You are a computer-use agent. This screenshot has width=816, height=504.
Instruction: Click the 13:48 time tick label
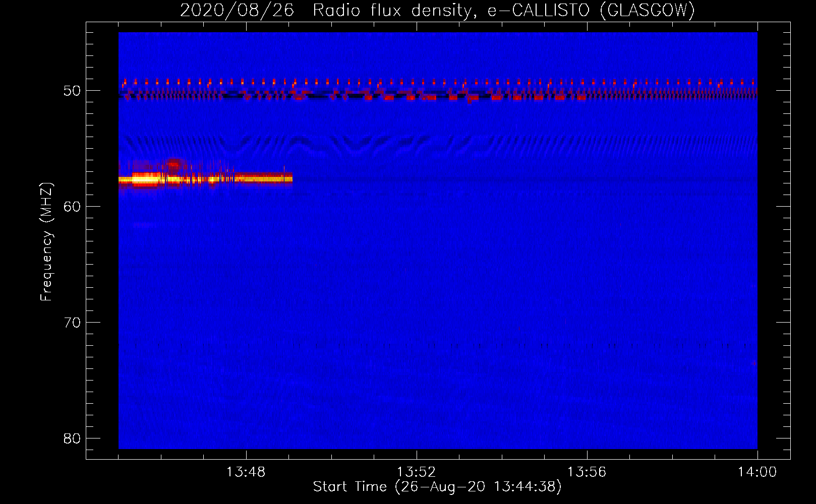246,472
